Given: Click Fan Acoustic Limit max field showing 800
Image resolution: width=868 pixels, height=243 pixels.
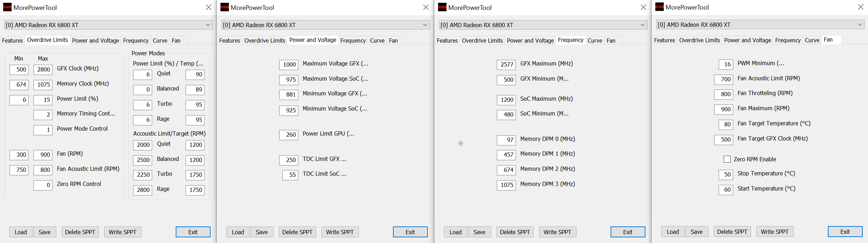Looking at the screenshot, I should pyautogui.click(x=43, y=170).
